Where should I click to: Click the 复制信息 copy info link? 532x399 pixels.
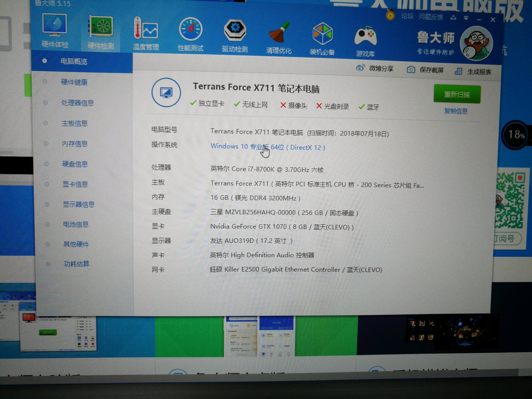[456, 111]
